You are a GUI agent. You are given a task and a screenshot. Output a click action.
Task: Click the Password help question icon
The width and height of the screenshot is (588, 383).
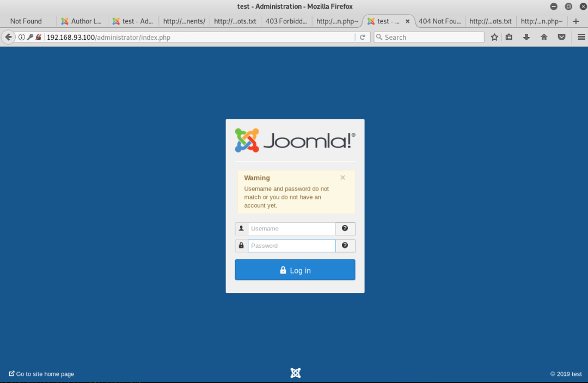click(345, 245)
